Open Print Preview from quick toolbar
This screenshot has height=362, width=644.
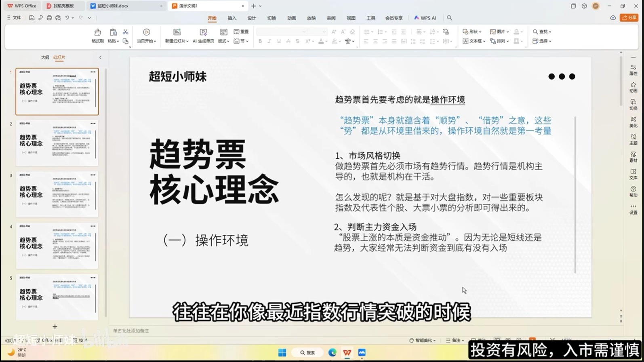point(58,18)
